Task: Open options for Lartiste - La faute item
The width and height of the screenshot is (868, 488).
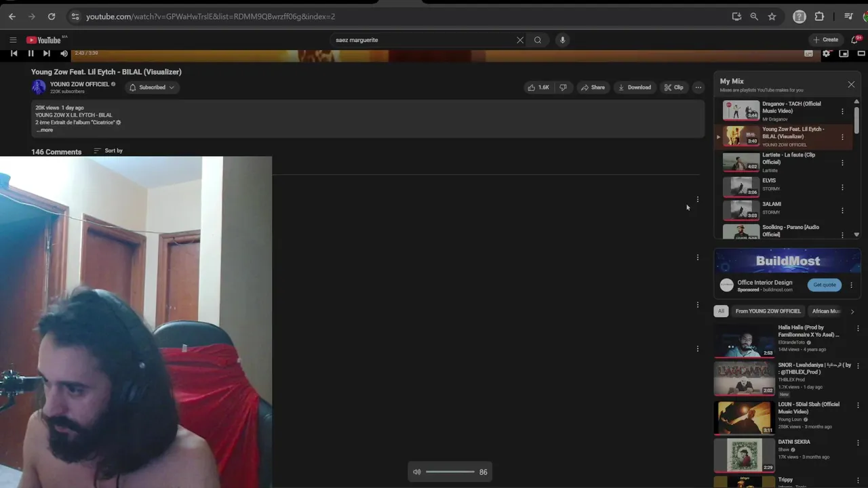Action: point(842,163)
